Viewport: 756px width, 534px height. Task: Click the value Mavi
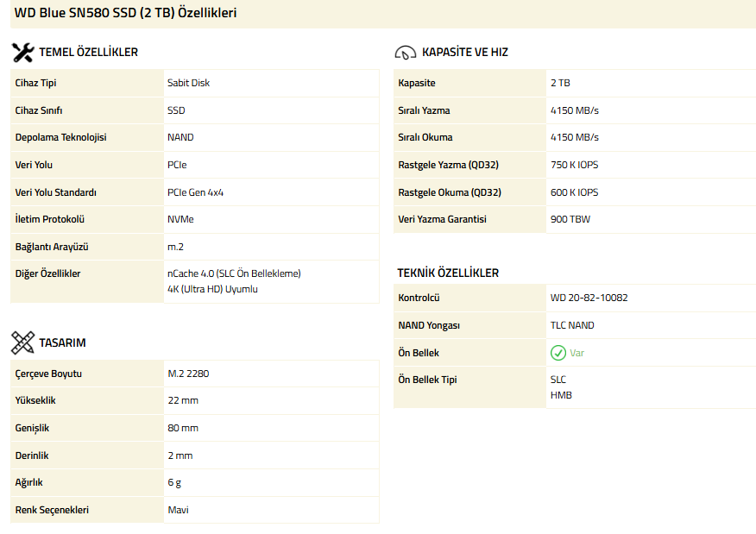[x=178, y=510]
